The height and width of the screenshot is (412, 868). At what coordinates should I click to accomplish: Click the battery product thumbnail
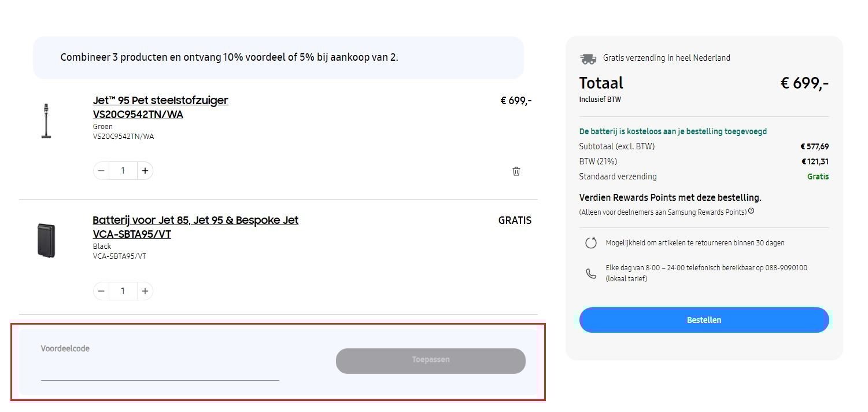pos(46,240)
